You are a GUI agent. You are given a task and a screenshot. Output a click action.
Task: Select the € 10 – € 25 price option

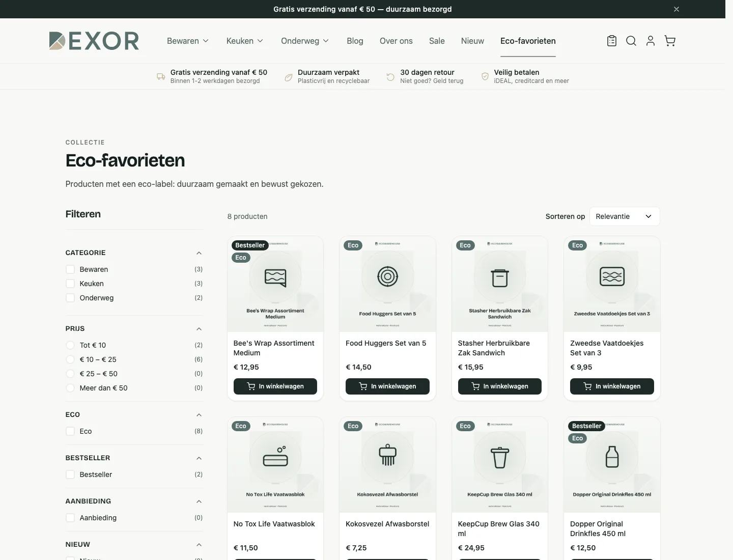(x=70, y=359)
